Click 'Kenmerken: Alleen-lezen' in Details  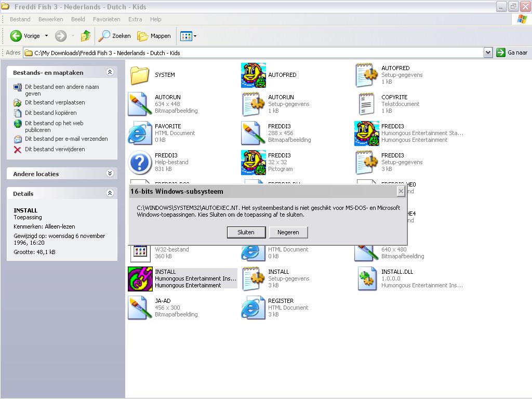click(44, 227)
